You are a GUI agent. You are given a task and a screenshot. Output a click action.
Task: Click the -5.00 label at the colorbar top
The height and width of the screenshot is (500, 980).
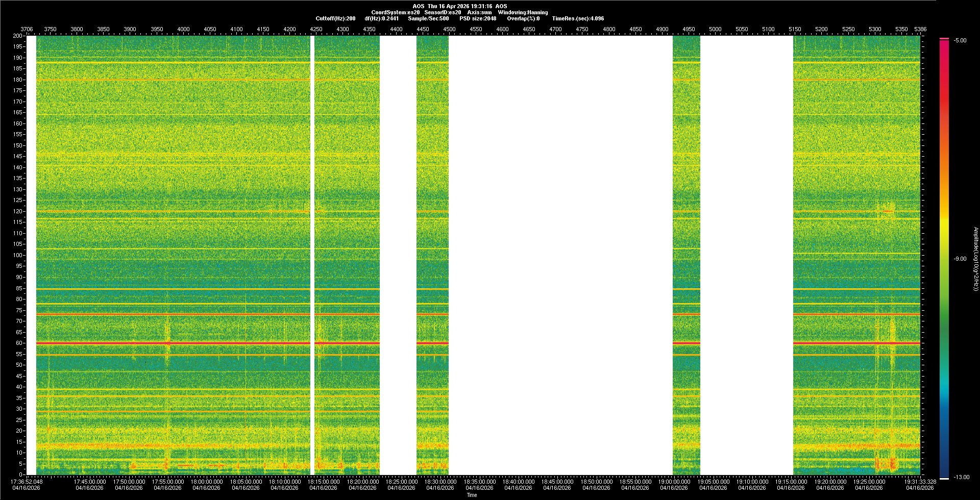coord(960,41)
